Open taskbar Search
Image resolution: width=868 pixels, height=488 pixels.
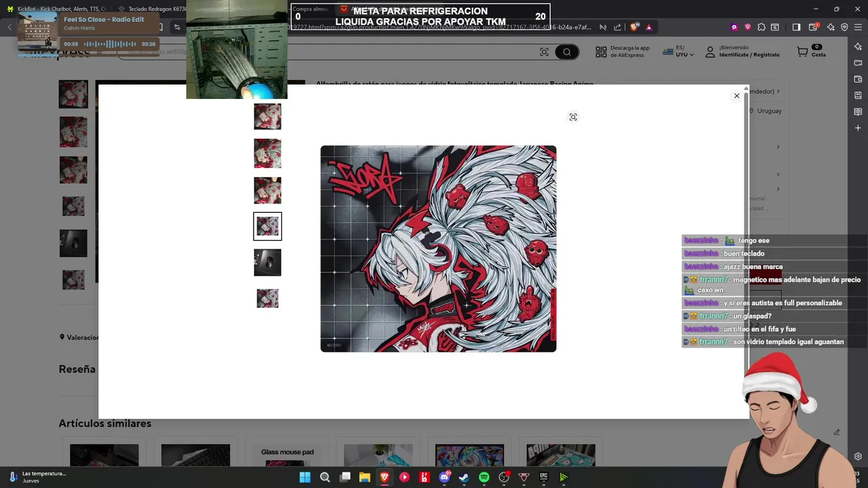pos(325,477)
